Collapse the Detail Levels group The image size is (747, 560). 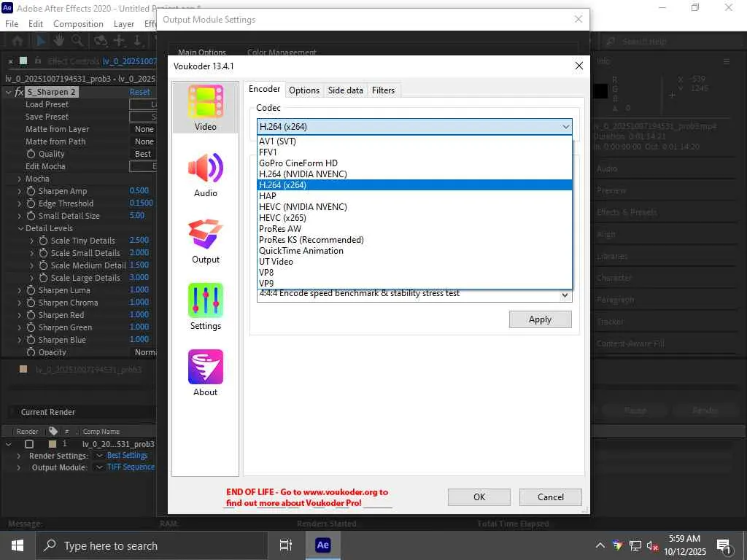click(20, 228)
